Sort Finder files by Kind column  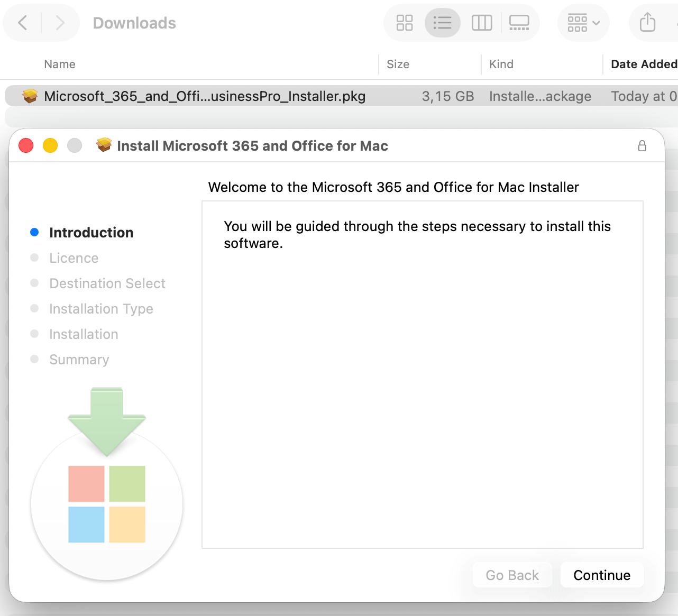point(501,64)
